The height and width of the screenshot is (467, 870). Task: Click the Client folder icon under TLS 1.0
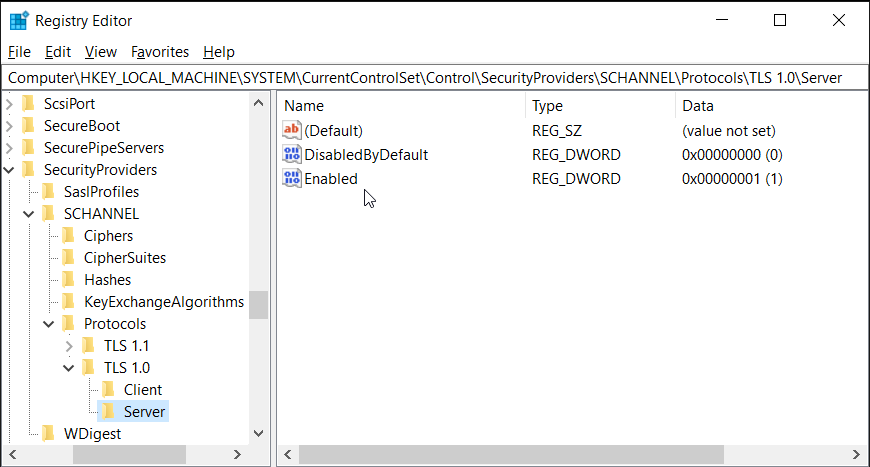pos(109,390)
